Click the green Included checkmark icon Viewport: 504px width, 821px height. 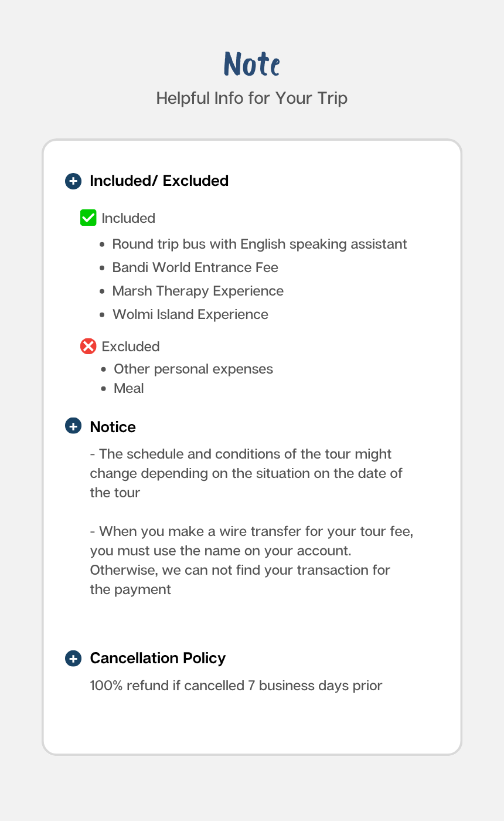(x=88, y=218)
